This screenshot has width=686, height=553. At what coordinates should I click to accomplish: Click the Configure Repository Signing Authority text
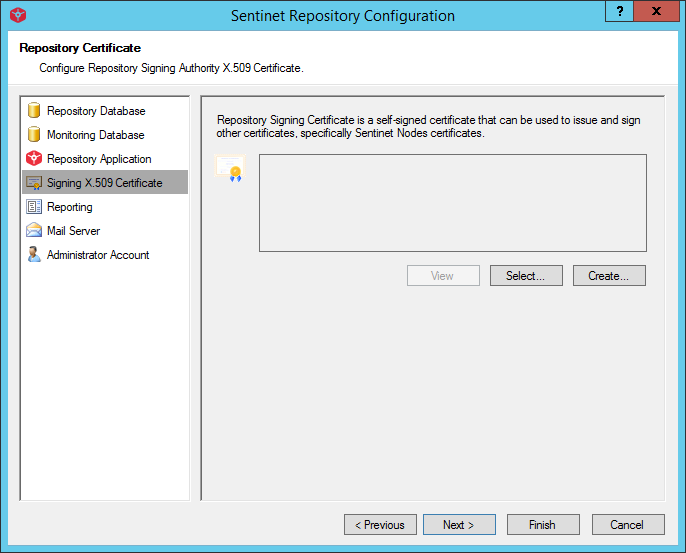tap(172, 68)
